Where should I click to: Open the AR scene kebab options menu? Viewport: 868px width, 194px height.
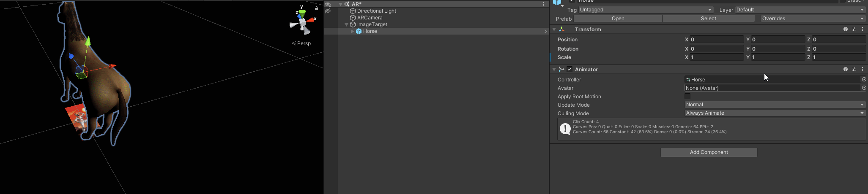pos(544,4)
